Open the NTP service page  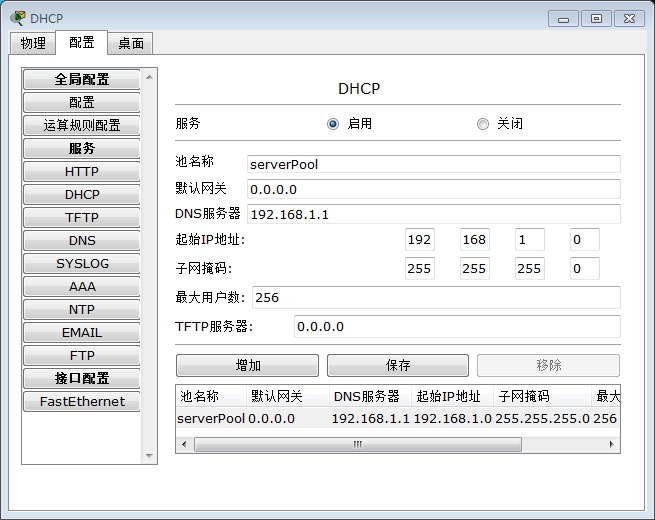click(x=82, y=309)
